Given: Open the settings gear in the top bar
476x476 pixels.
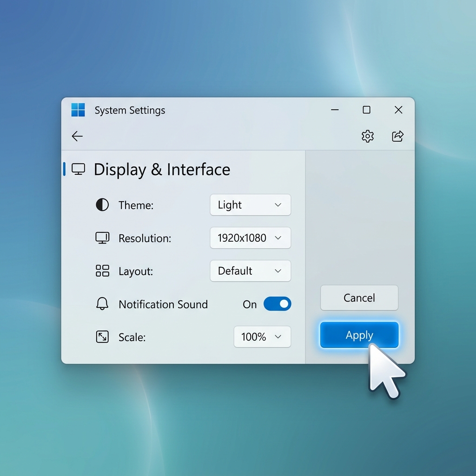Looking at the screenshot, I should click(x=367, y=136).
